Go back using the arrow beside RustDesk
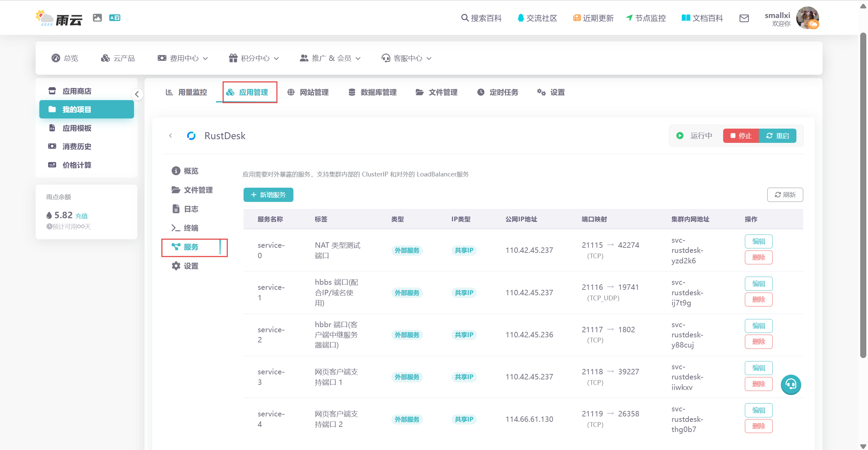The image size is (868, 450). pyautogui.click(x=171, y=136)
